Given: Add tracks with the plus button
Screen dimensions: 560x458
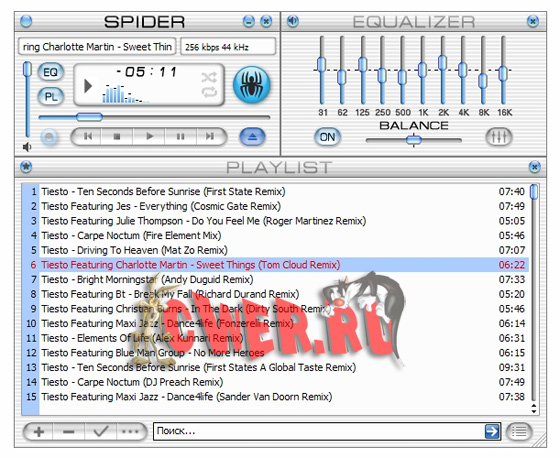Looking at the screenshot, I should pyautogui.click(x=39, y=432).
